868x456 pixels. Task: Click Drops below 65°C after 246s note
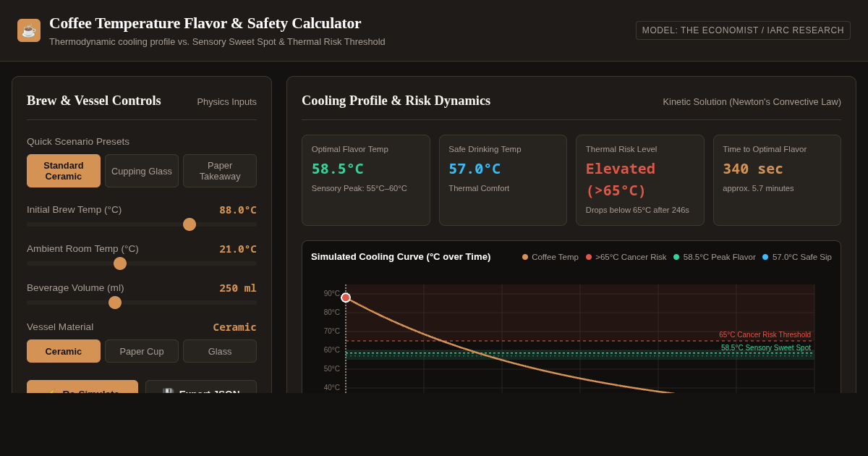point(637,210)
